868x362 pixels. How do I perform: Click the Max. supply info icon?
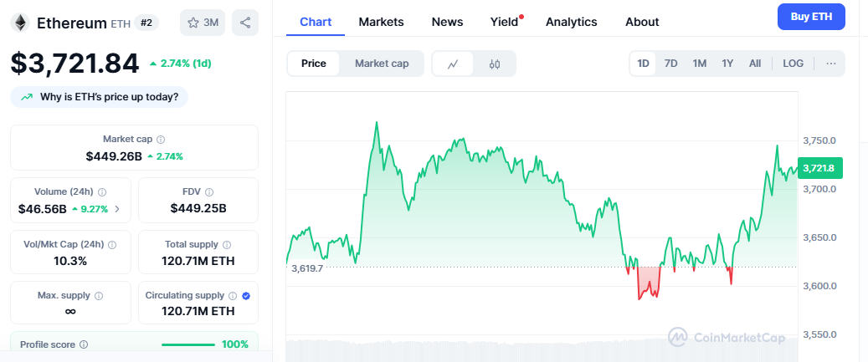pyautogui.click(x=99, y=296)
